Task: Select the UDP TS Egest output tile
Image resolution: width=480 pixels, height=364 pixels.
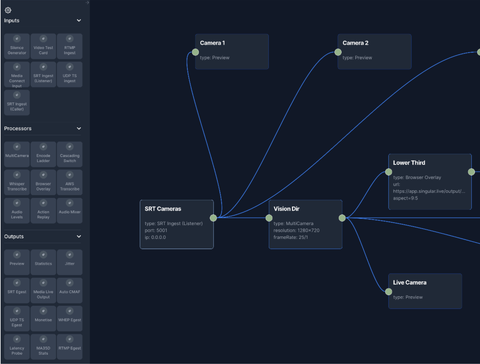Action: pos(17,319)
